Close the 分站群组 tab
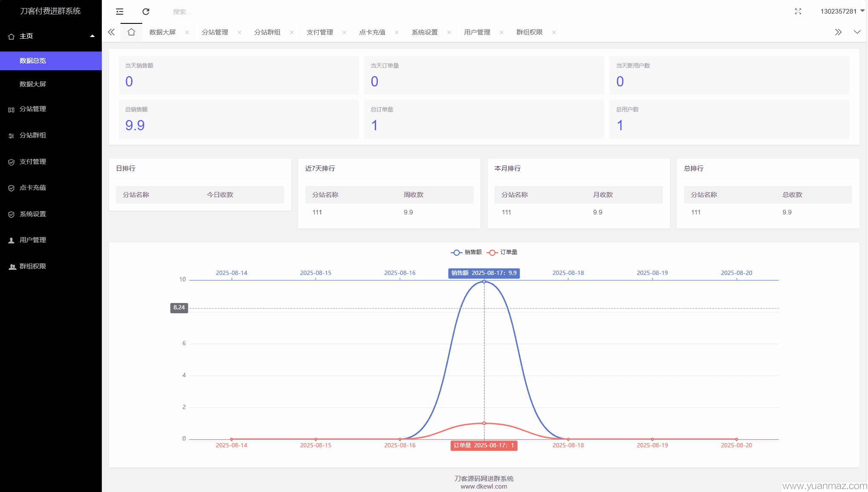 click(292, 32)
